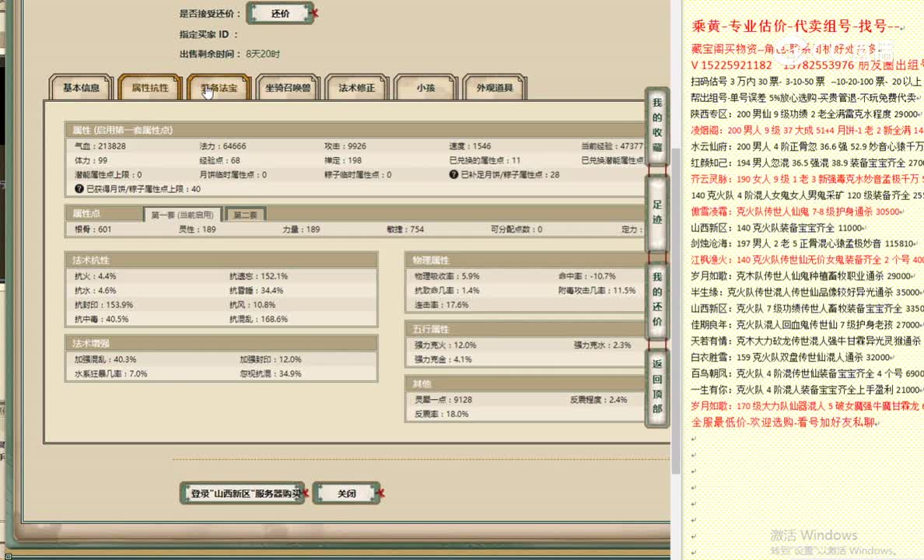Open the 我的还价 side button
The height and width of the screenshot is (560, 924).
[x=657, y=299]
